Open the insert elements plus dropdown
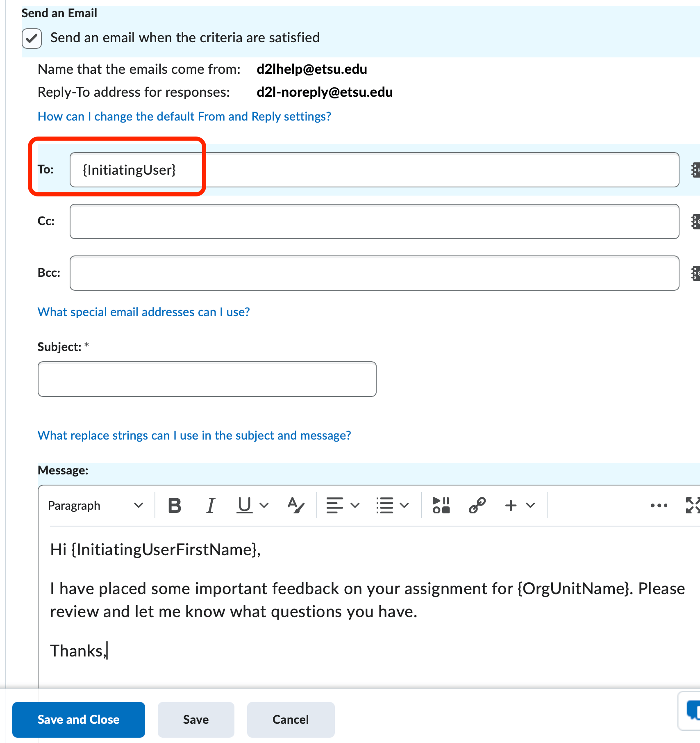 530,505
